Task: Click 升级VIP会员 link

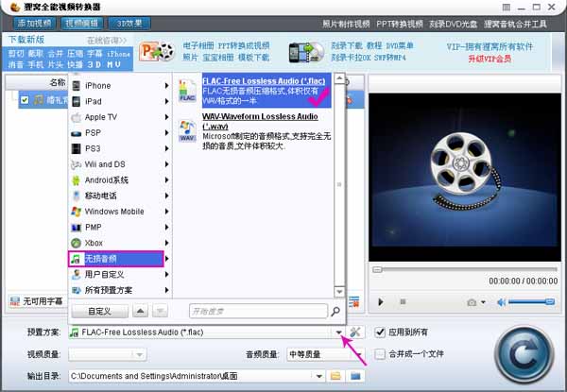Action: [x=490, y=59]
